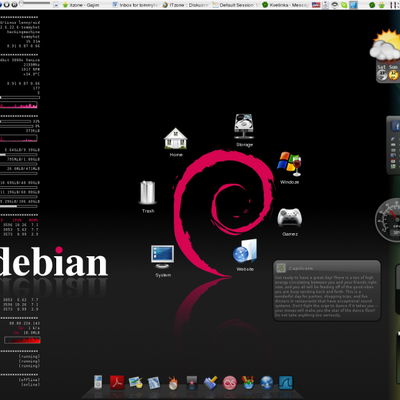Click the weather widget sun and cloud
The height and width of the screenshot is (400, 400).
(385, 45)
